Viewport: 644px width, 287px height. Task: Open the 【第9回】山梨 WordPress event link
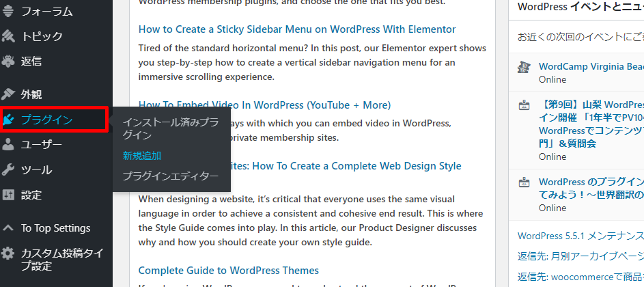[x=591, y=105]
